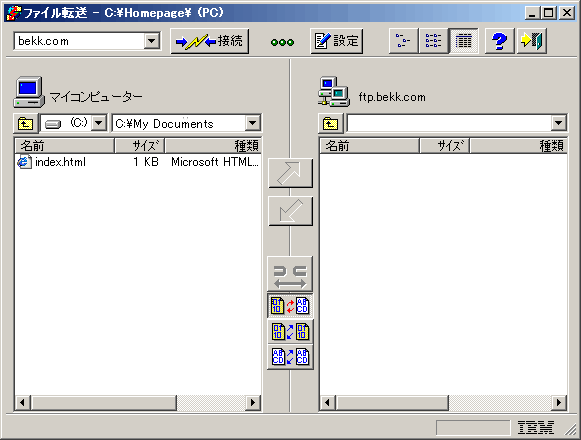Screen dimensions: 581x440
Task: Click the 接続 connect button
Action: [x=210, y=41]
